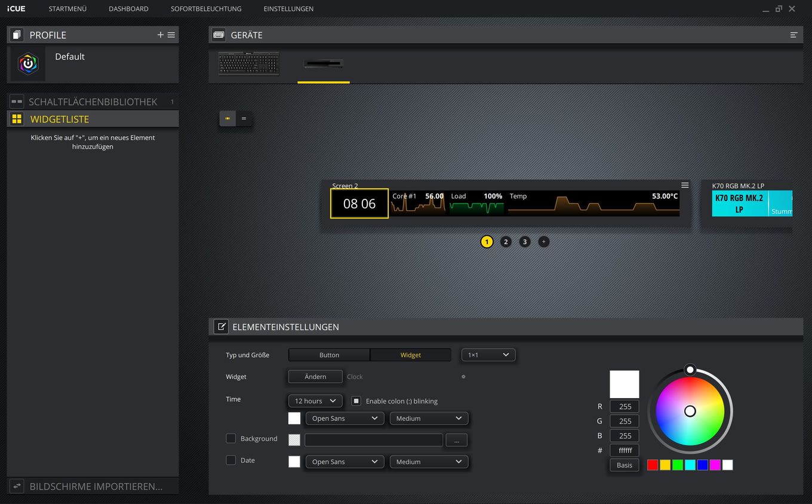This screenshot has height=504, width=812.
Task: Pick the cyan preset swatch
Action: [x=690, y=465]
